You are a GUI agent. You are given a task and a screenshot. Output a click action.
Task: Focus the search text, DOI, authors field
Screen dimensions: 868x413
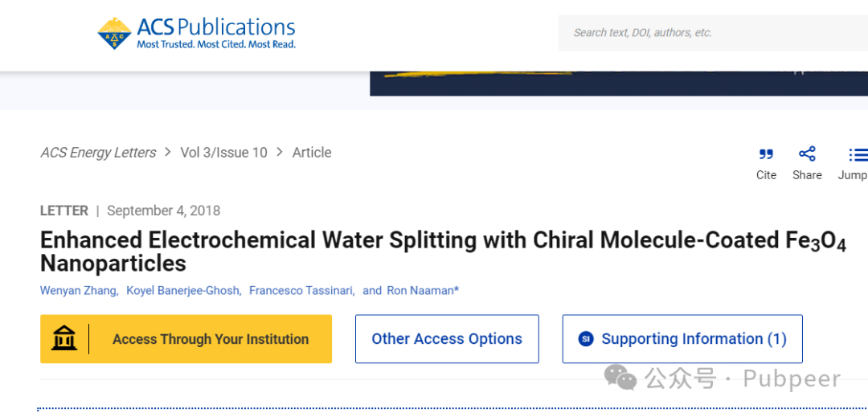707,33
